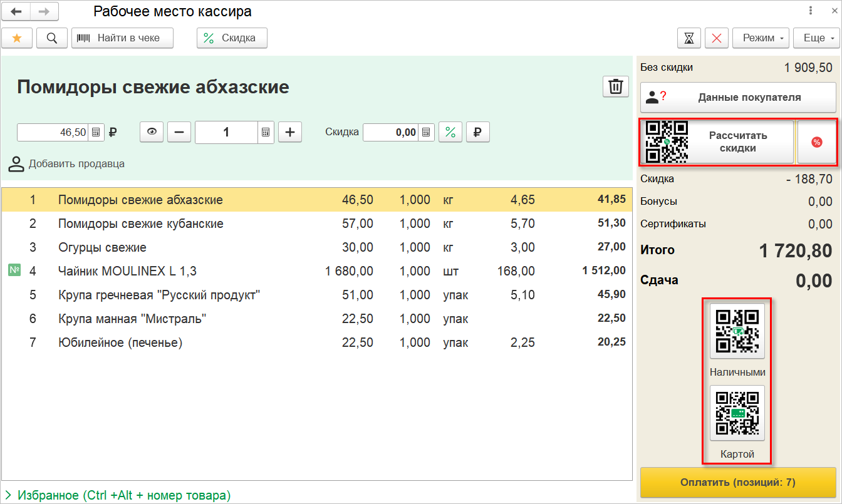Add page to favorites with star icon
Viewport: 842px width, 504px height.
17,38
